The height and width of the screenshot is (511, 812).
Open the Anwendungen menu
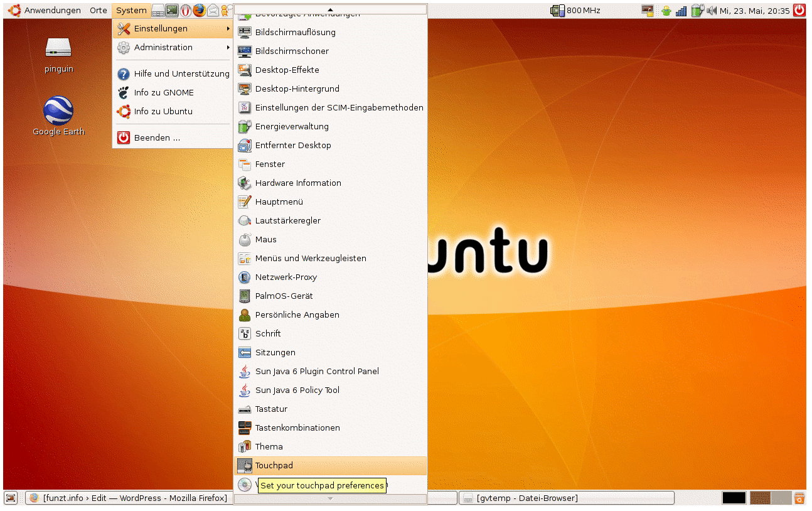point(45,10)
